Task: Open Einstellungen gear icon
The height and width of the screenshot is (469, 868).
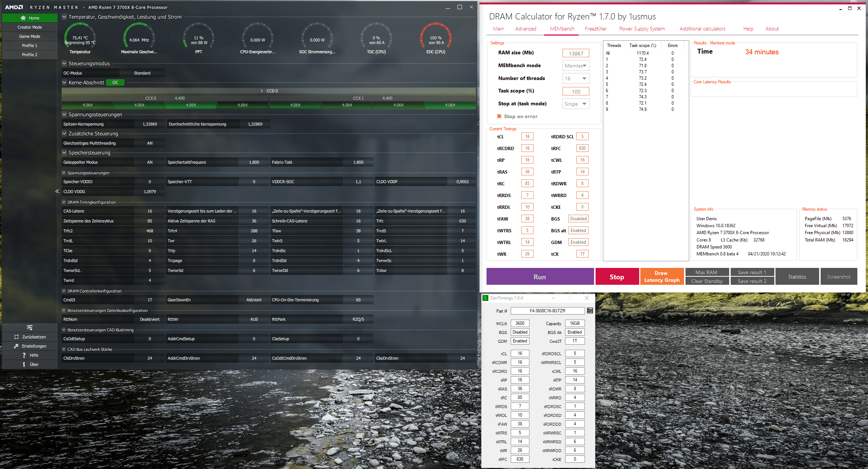Action: pos(16,346)
